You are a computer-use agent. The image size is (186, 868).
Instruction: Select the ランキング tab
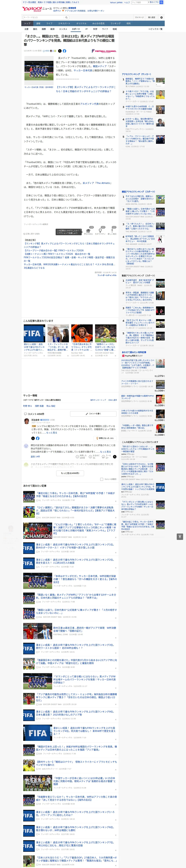pyautogui.click(x=115, y=24)
